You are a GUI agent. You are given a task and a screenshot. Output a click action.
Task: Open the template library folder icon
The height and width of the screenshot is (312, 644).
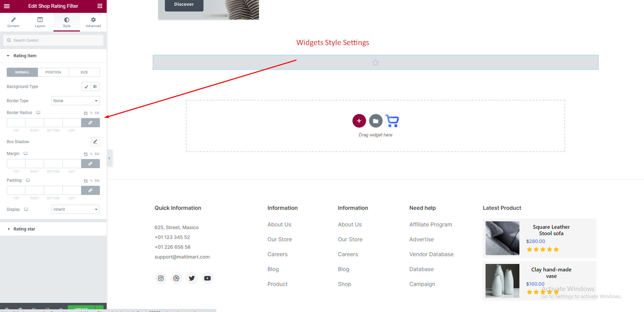pyautogui.click(x=375, y=121)
